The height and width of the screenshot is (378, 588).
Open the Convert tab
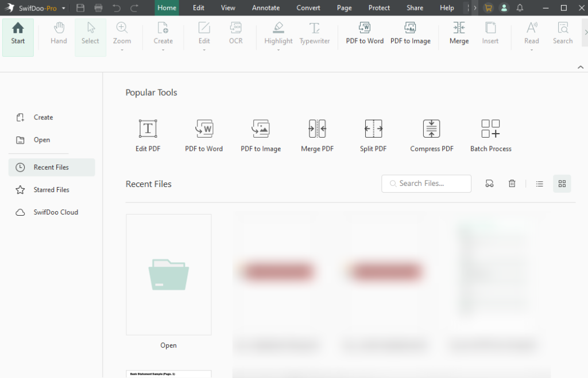[308, 7]
